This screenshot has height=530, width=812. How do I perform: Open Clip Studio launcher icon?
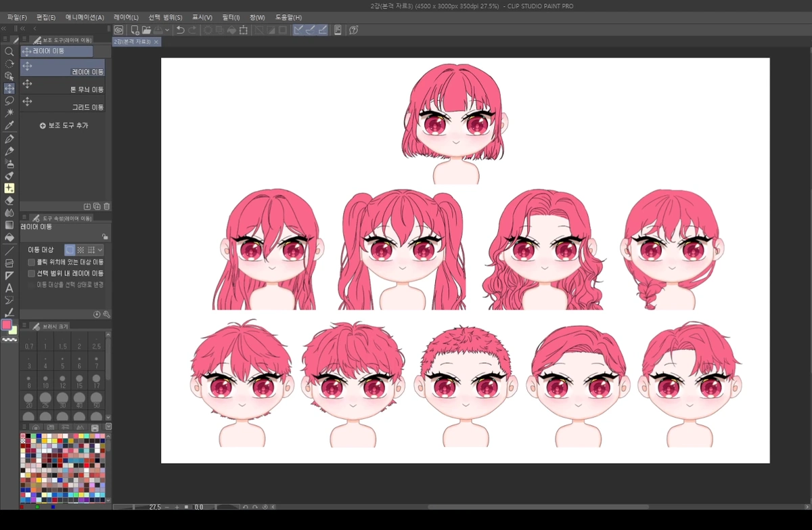[118, 30]
